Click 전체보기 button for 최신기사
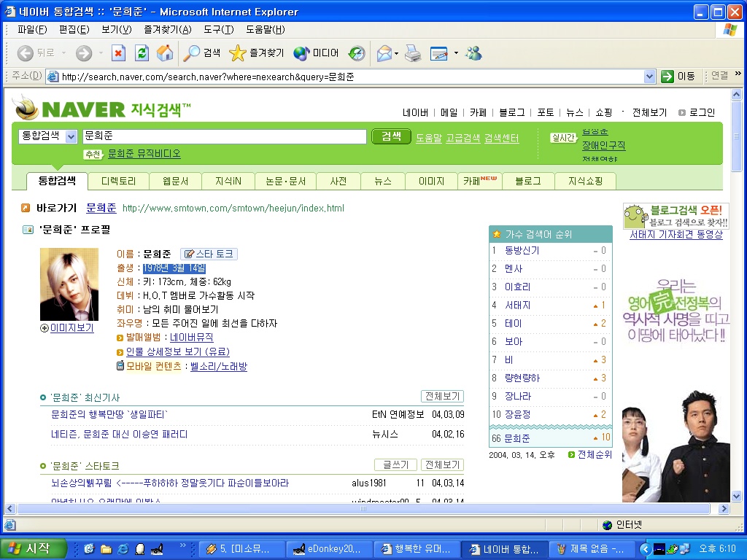The width and height of the screenshot is (747, 560). 442,396
